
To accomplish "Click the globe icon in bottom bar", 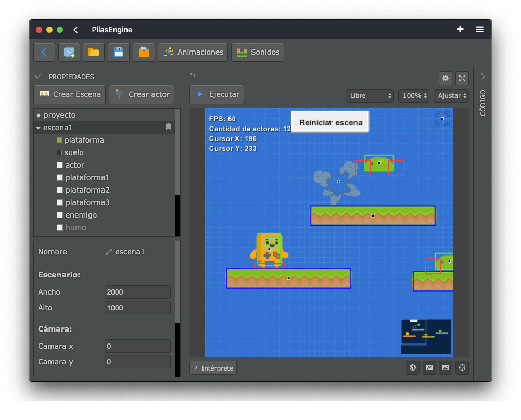I will [413, 367].
